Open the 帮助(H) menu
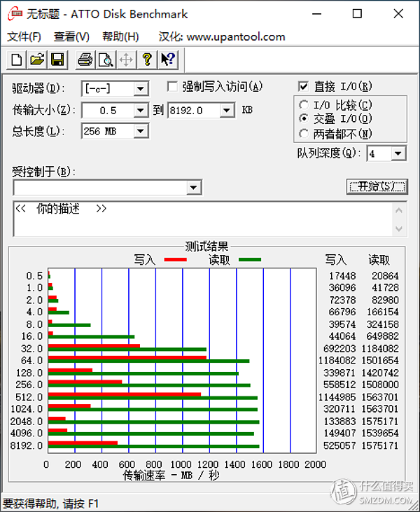The image size is (420, 512). point(120,36)
